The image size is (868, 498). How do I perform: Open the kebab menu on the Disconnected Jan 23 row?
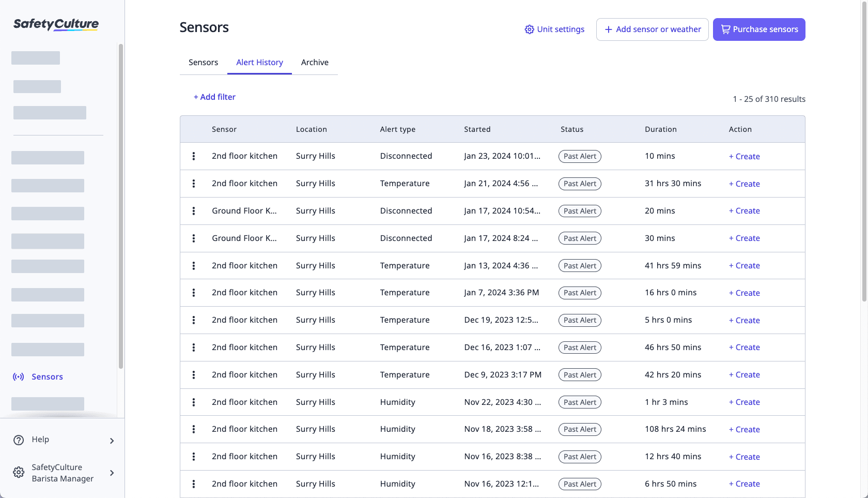point(194,156)
